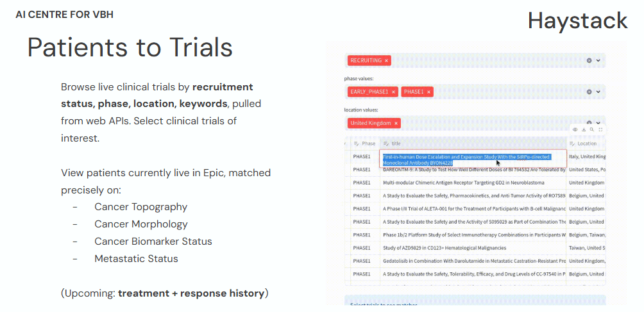
Task: Click the fullscreen icon in table toolbar
Action: pos(600,129)
